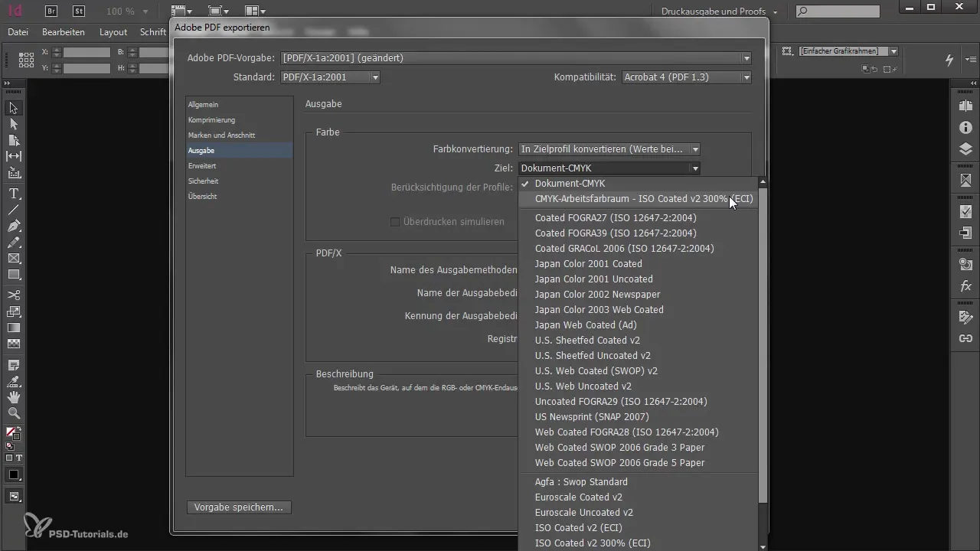Image resolution: width=980 pixels, height=551 pixels.
Task: Select the Page tool
Action: point(14,140)
